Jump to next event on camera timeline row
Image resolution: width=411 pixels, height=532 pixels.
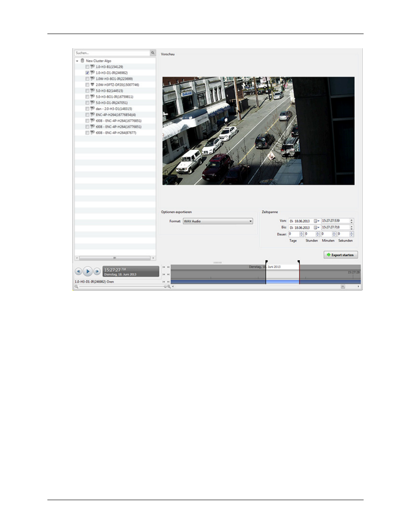[x=168, y=282]
